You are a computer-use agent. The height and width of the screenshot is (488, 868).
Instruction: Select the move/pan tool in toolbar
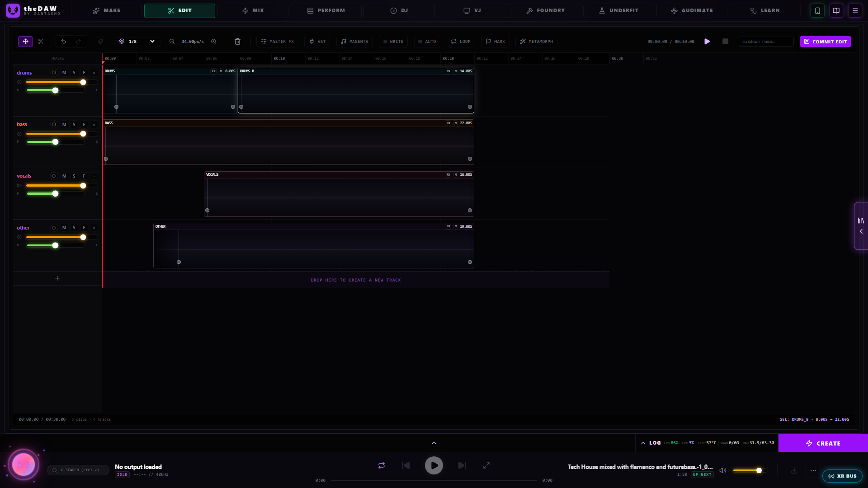[25, 42]
